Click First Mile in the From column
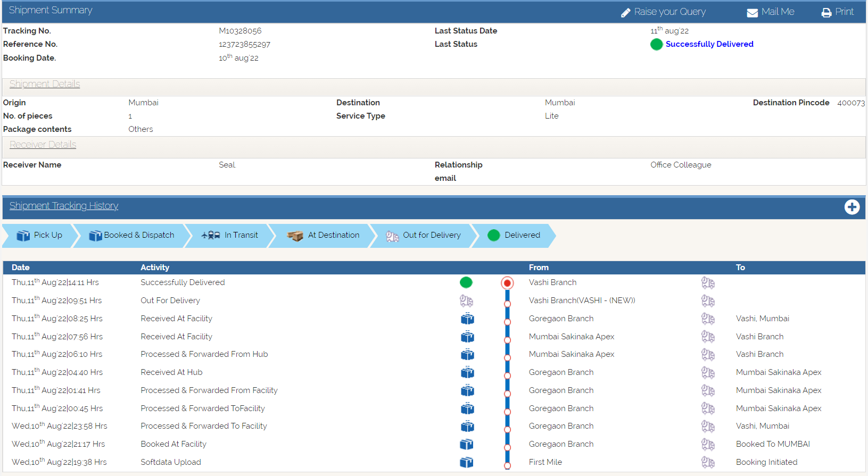 [x=545, y=462]
